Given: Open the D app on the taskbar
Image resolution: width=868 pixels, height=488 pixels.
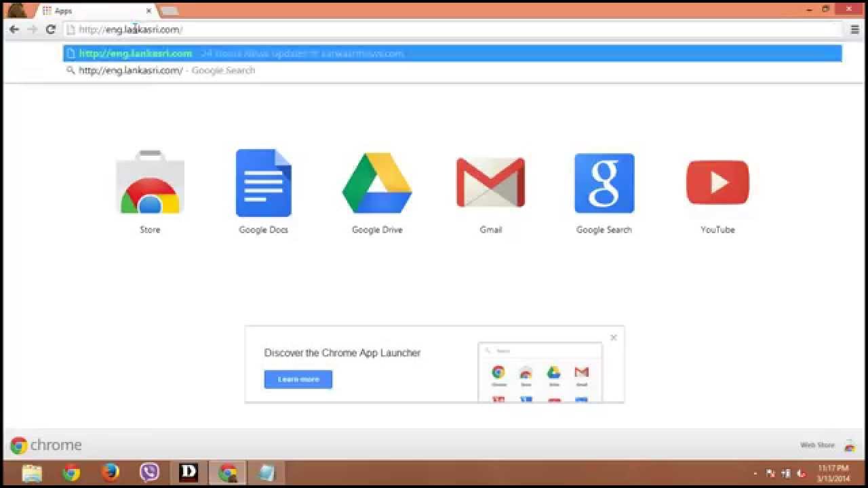Looking at the screenshot, I should coord(189,472).
